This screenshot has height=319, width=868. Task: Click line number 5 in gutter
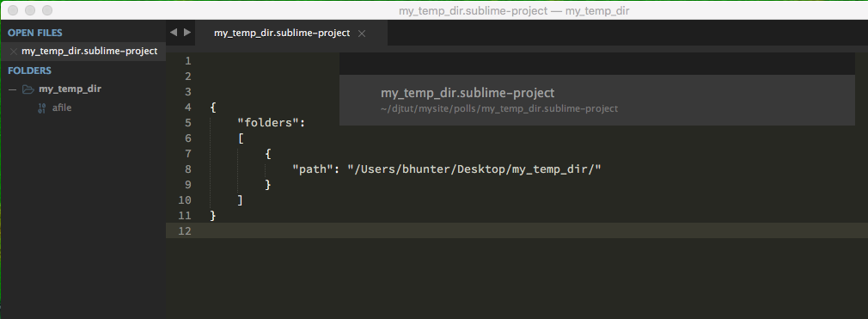click(x=188, y=122)
